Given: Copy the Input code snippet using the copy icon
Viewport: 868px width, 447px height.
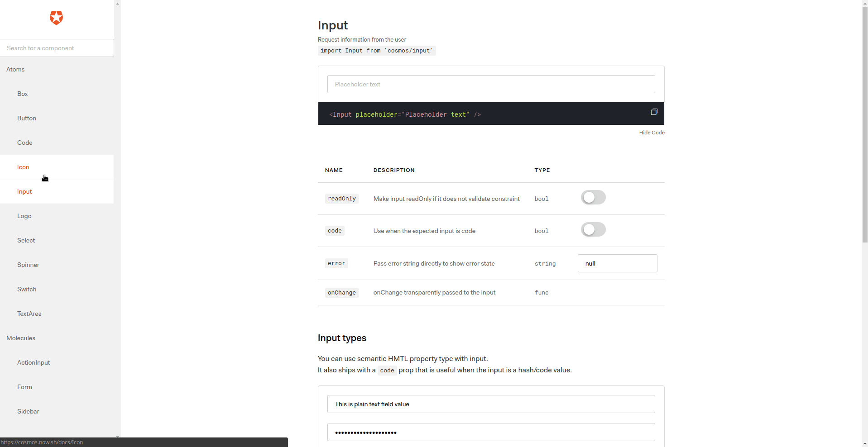Looking at the screenshot, I should (x=653, y=112).
